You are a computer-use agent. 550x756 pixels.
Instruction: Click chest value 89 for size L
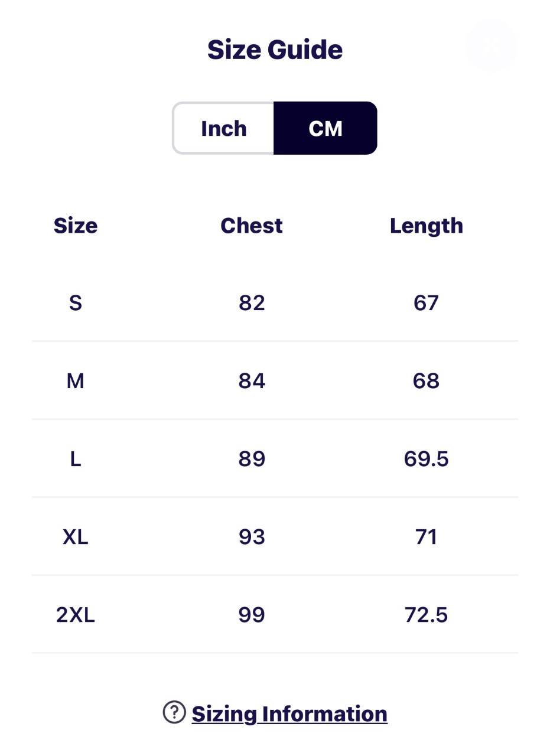[252, 459]
